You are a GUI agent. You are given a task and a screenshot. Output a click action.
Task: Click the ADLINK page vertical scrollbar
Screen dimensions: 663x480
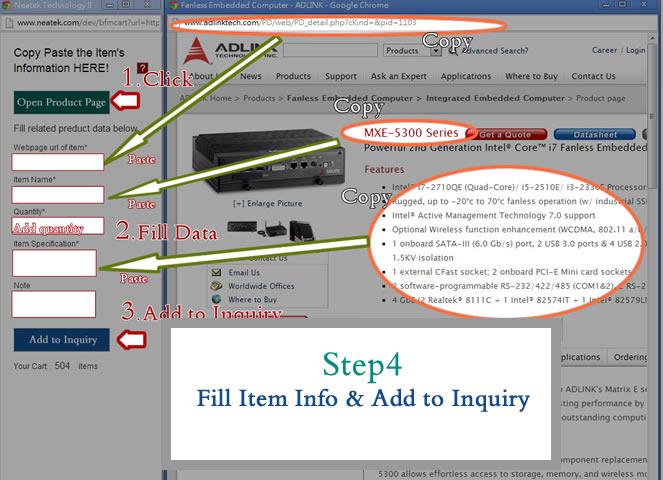coord(653,114)
